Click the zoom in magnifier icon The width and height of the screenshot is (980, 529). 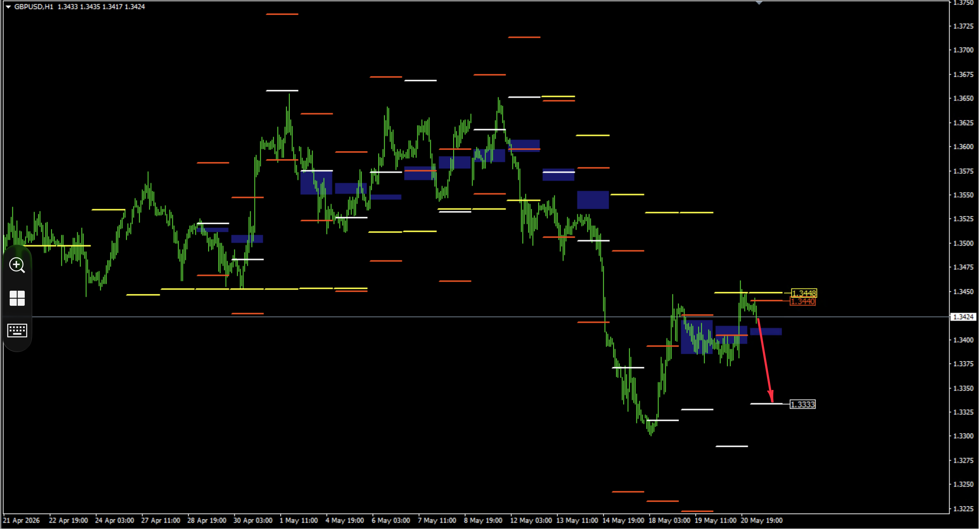point(17,265)
